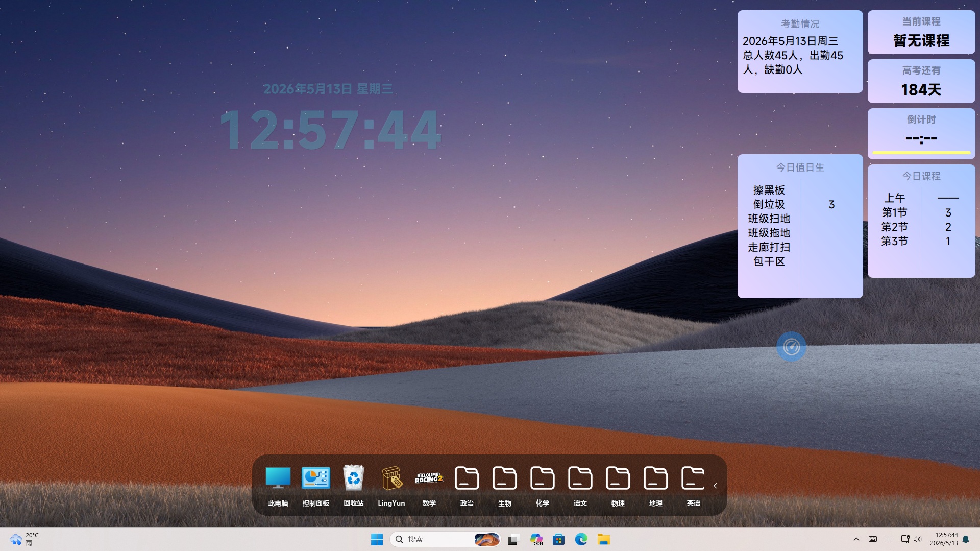
Task: Open the notification bell icon
Action: (966, 539)
